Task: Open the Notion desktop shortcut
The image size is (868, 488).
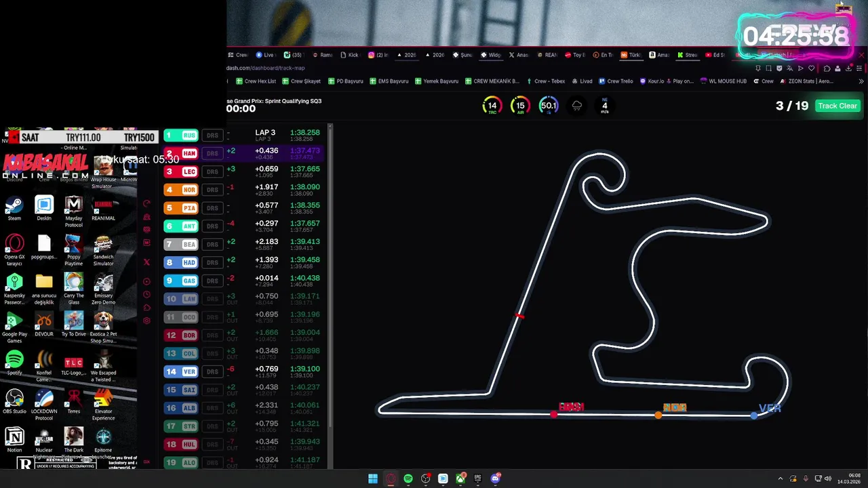Action: 14,440
